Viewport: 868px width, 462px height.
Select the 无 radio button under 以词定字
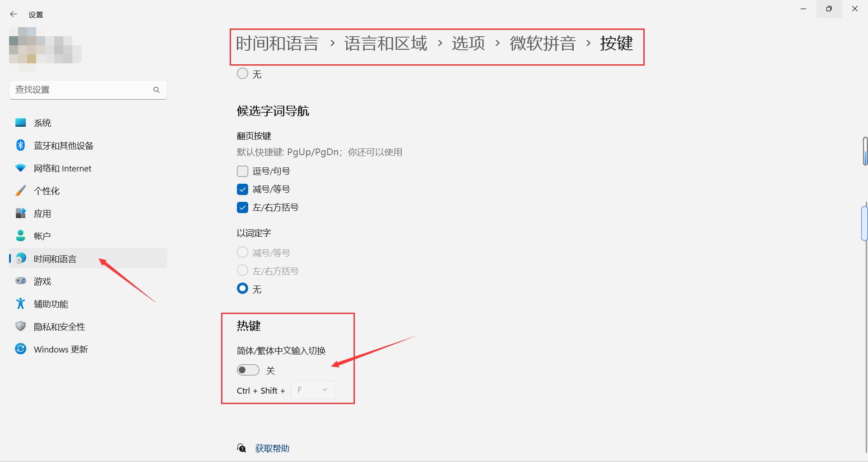242,288
